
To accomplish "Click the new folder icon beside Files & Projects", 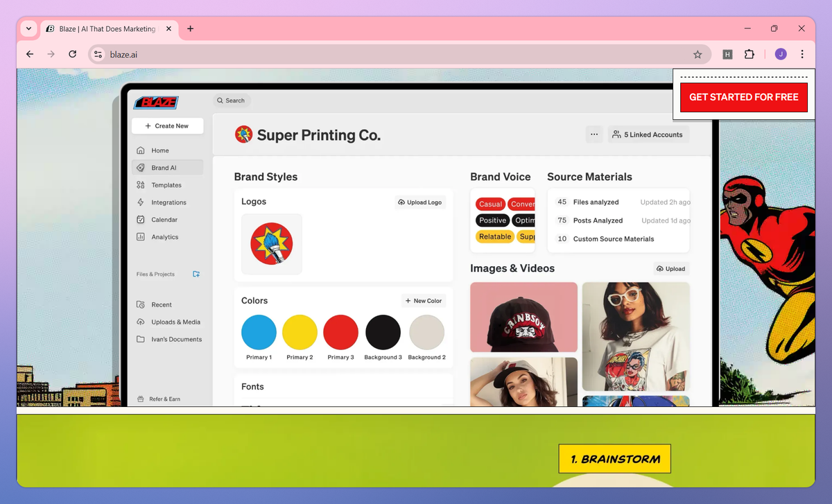I will pos(196,274).
